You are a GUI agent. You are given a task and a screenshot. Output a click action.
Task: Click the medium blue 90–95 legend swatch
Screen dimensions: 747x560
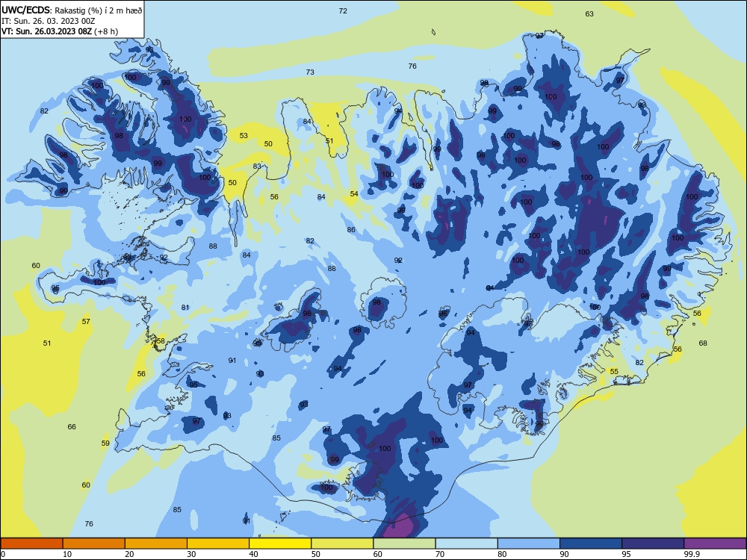coord(591,544)
